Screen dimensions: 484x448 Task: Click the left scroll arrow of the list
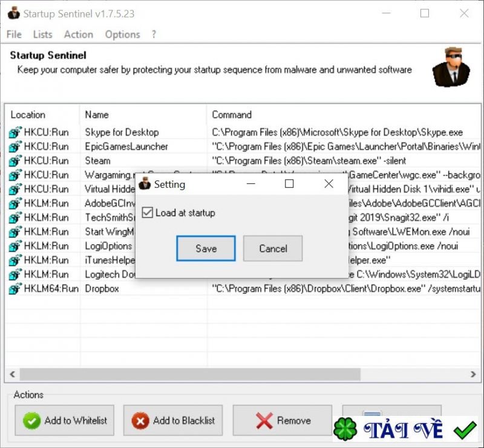pyautogui.click(x=12, y=374)
